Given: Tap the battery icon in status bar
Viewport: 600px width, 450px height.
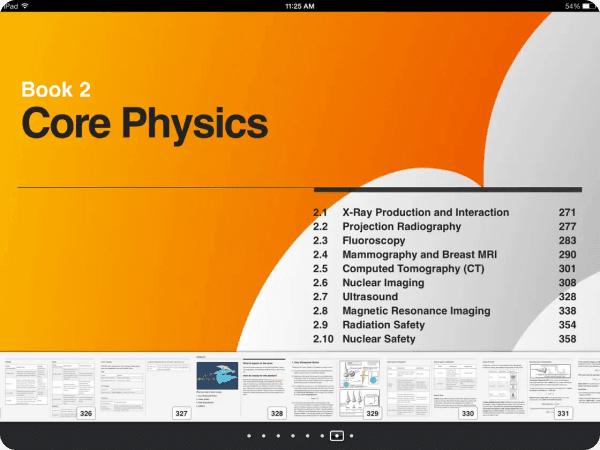Looking at the screenshot, I should (588, 6).
